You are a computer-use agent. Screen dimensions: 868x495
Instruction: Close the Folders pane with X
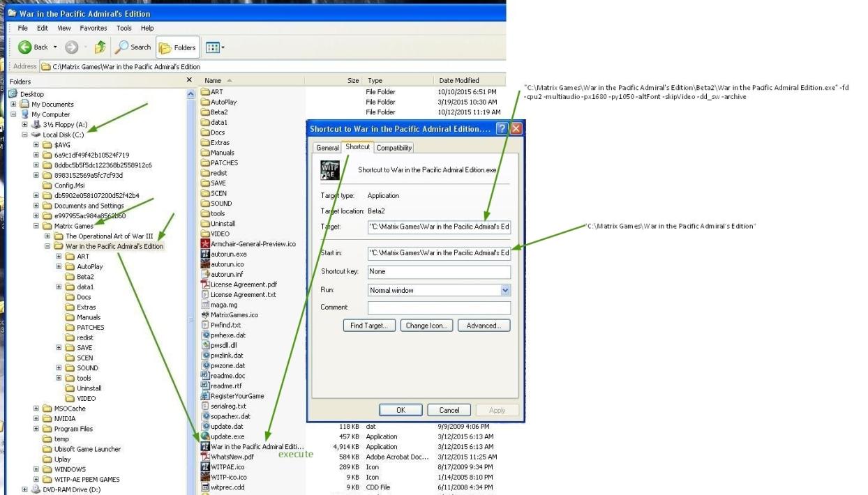[189, 81]
